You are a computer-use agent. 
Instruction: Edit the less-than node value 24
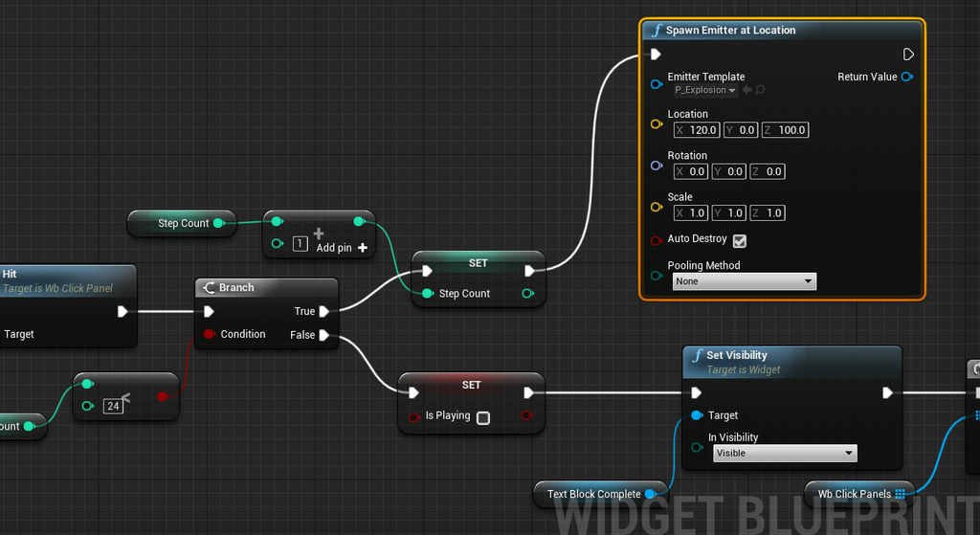click(x=113, y=406)
